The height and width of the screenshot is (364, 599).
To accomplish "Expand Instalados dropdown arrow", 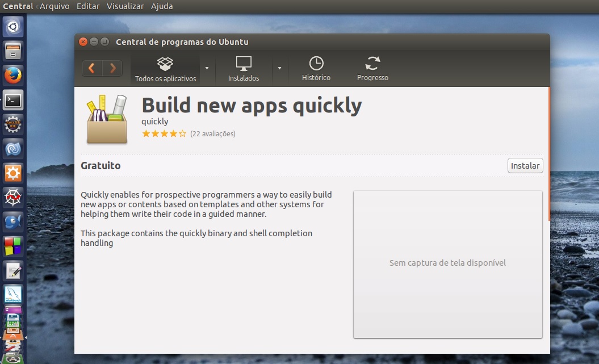I will (x=279, y=68).
